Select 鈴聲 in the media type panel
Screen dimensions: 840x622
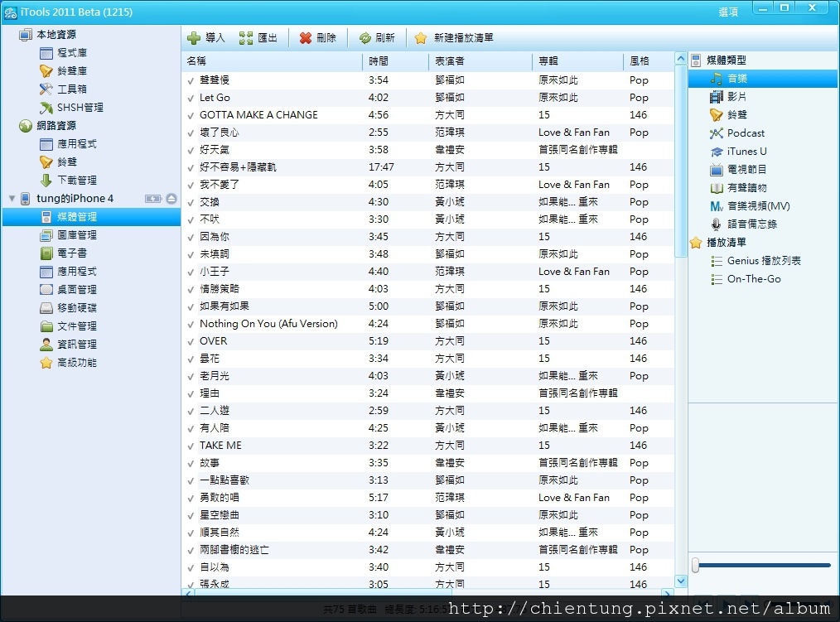coord(728,114)
